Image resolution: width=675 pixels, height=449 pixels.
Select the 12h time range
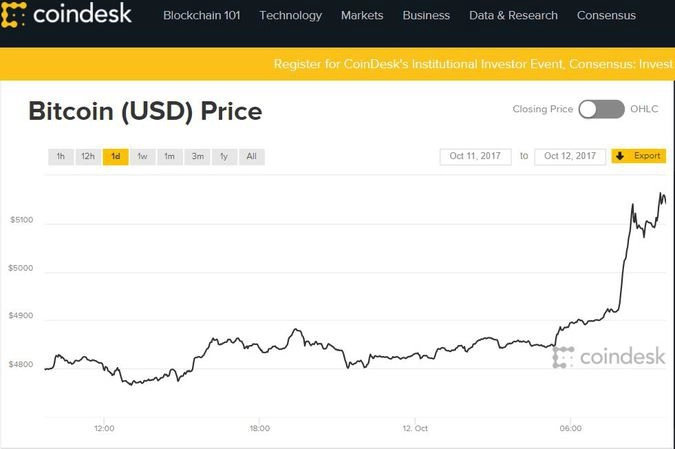[88, 156]
